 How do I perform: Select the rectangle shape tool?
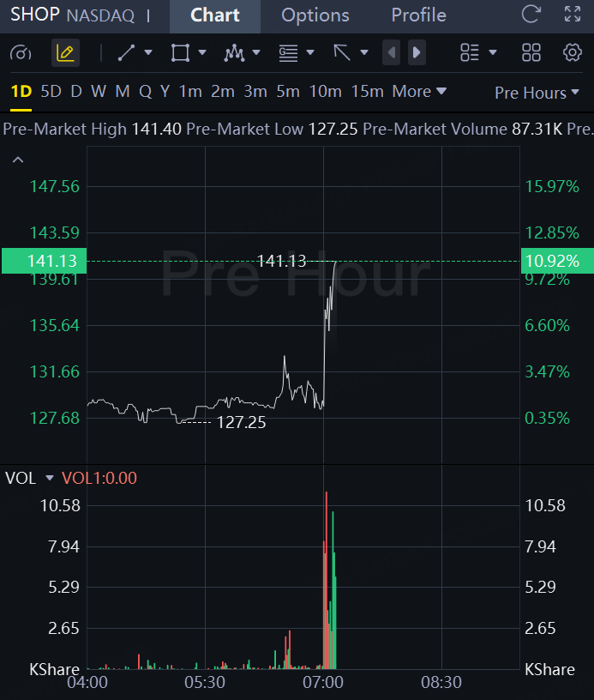[180, 52]
